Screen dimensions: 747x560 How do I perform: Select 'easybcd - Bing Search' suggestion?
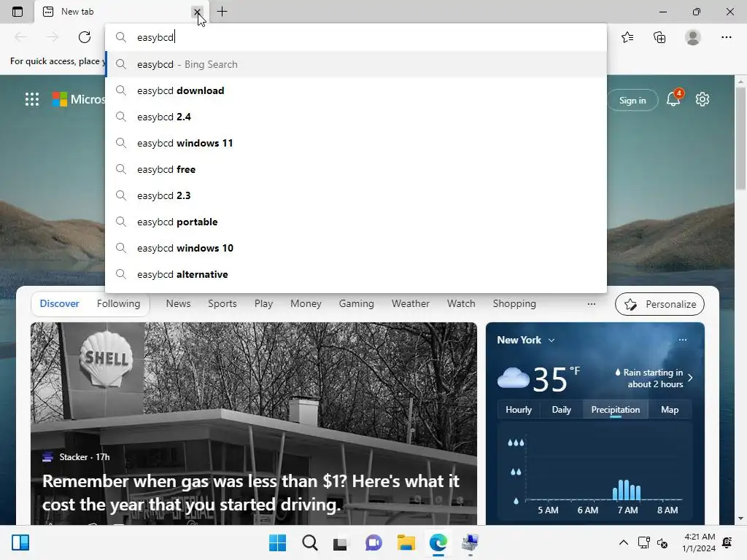click(356, 64)
